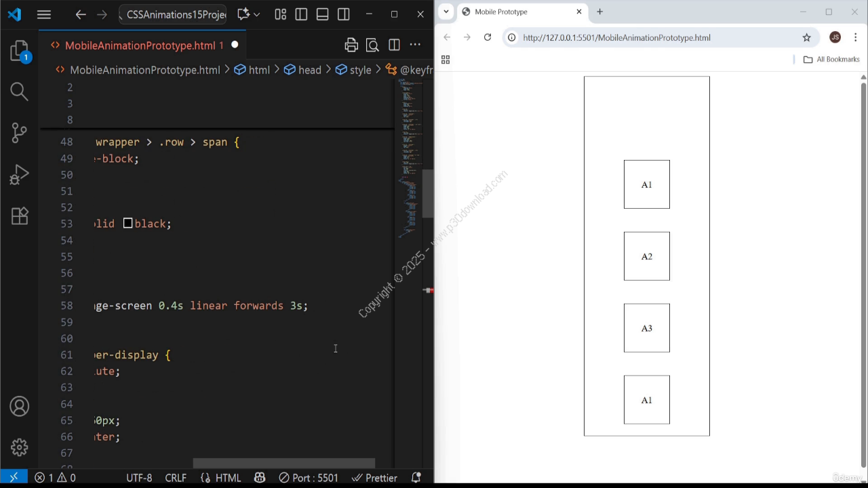This screenshot has height=488, width=868.
Task: Expand the Chrome tab search dropdown
Action: click(x=446, y=12)
